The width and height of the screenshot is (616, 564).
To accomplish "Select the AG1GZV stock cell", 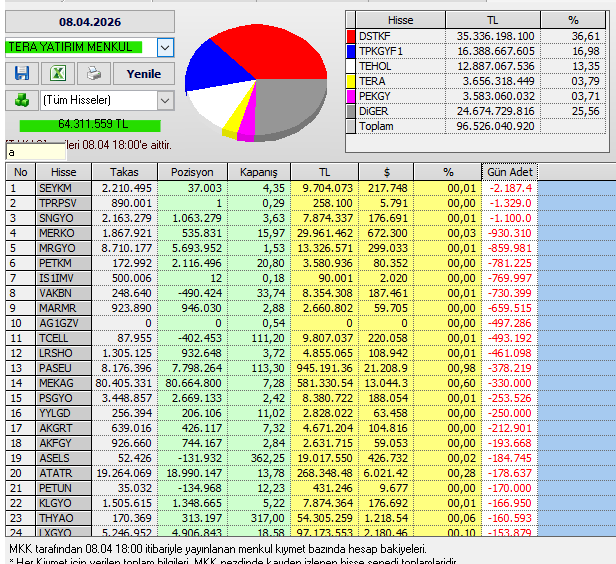I will point(64,323).
